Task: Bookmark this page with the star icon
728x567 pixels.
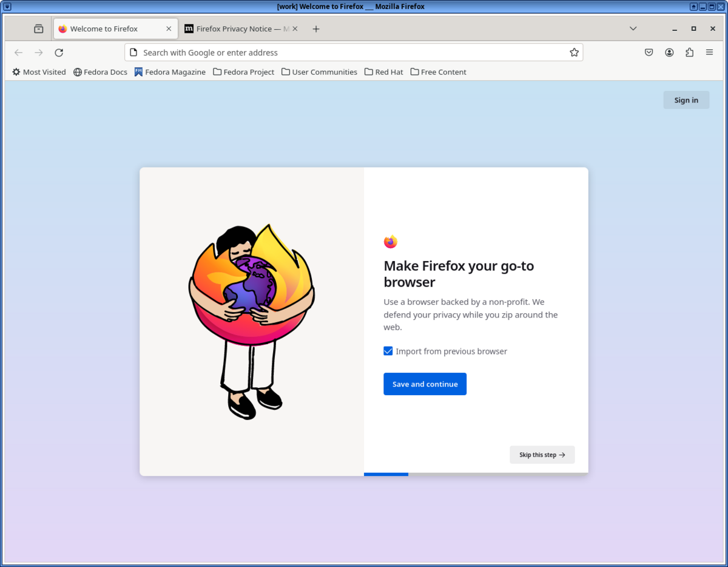Action: coord(574,52)
